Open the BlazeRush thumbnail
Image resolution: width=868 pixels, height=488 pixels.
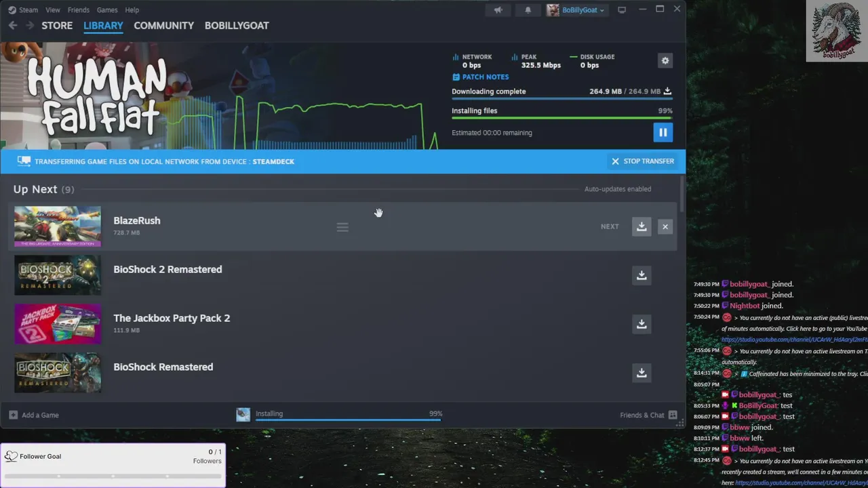click(58, 226)
